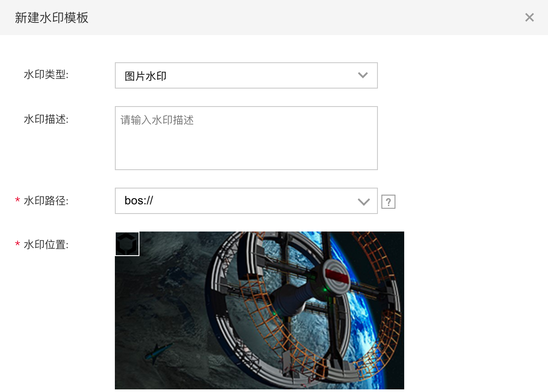Click the 水印位置 label
The height and width of the screenshot is (392, 548).
(46, 245)
